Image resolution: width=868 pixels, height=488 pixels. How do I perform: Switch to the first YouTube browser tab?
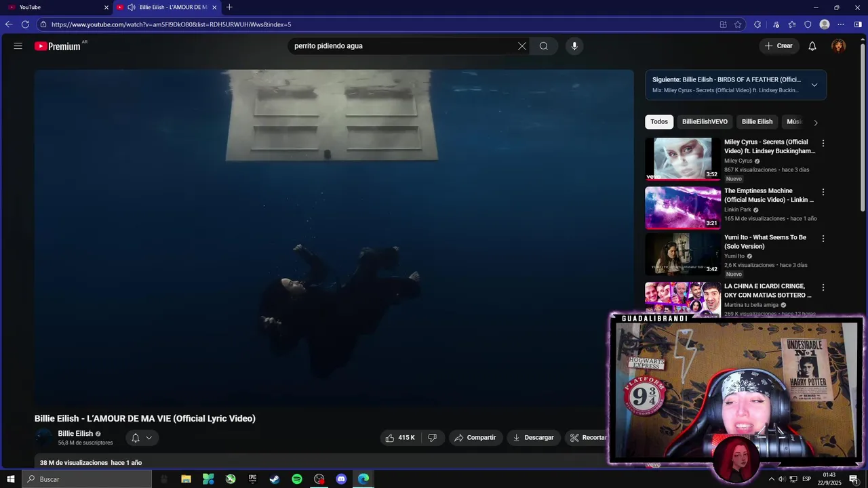point(58,7)
